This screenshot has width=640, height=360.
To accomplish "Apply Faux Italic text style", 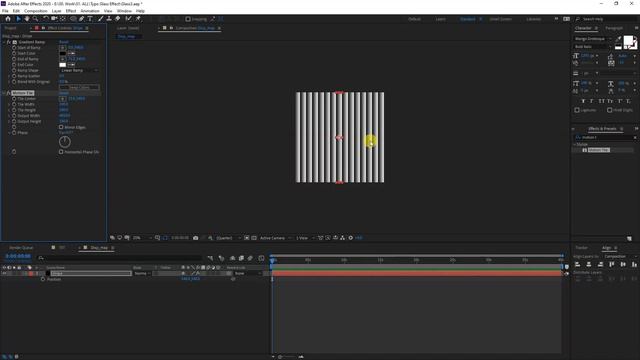I will coord(592,101).
